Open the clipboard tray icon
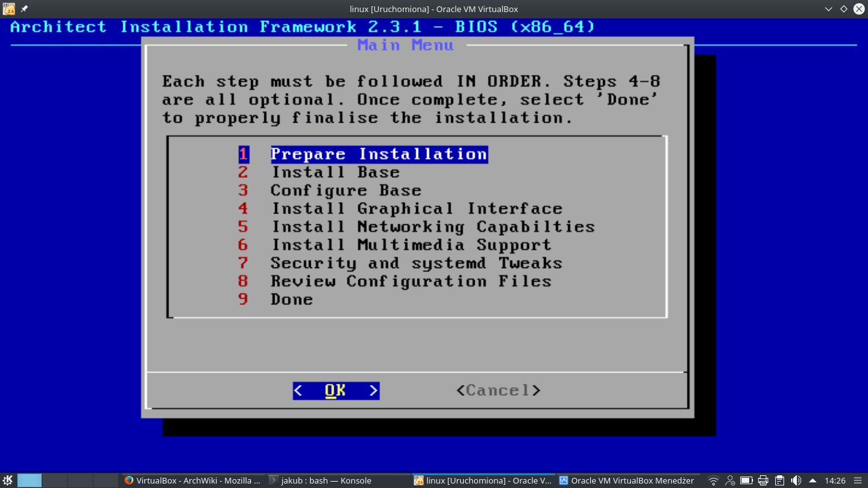The image size is (868, 488). 780,480
